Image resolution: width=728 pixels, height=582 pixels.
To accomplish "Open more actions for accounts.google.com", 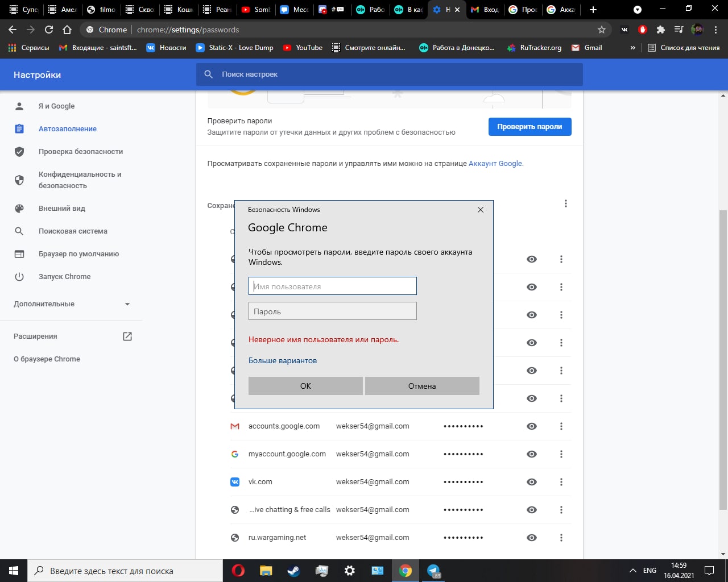I will pyautogui.click(x=561, y=426).
